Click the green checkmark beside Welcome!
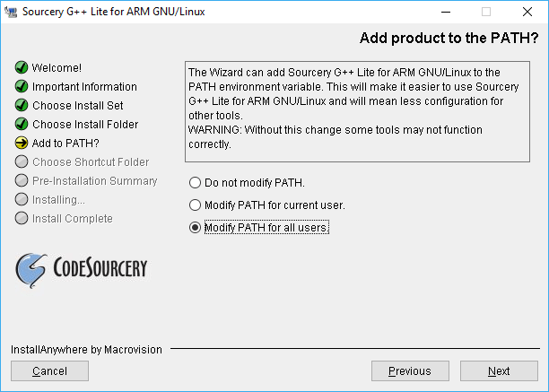Image resolution: width=549 pixels, height=392 pixels. click(22, 67)
